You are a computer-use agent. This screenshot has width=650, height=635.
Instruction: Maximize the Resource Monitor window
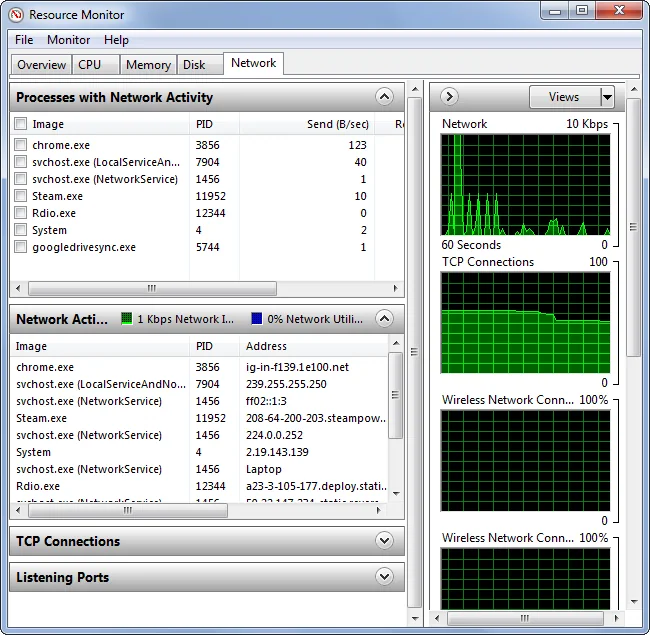pyautogui.click(x=582, y=11)
